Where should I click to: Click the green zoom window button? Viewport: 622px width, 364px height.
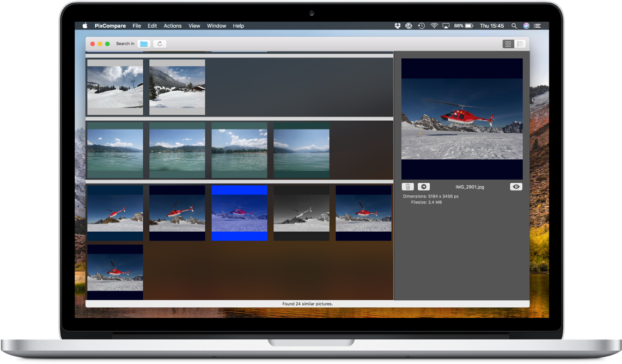pos(107,44)
